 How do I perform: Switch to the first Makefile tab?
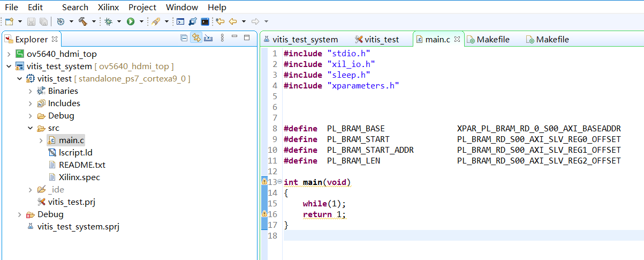[488, 39]
